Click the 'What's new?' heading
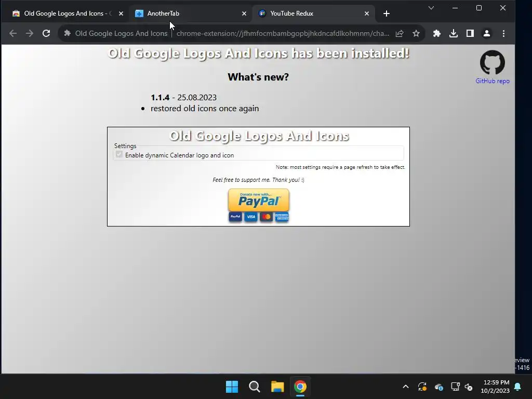532x399 pixels. tap(258, 77)
